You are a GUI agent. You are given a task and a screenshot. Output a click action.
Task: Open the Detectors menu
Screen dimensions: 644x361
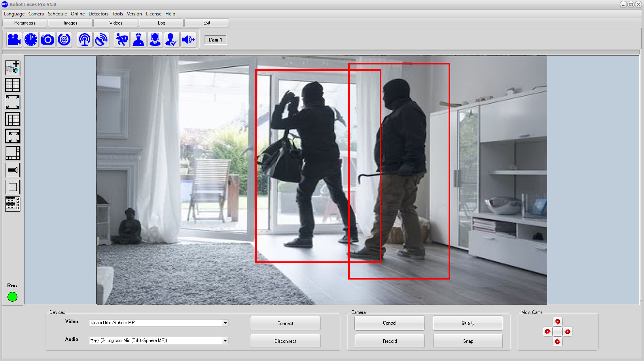98,14
